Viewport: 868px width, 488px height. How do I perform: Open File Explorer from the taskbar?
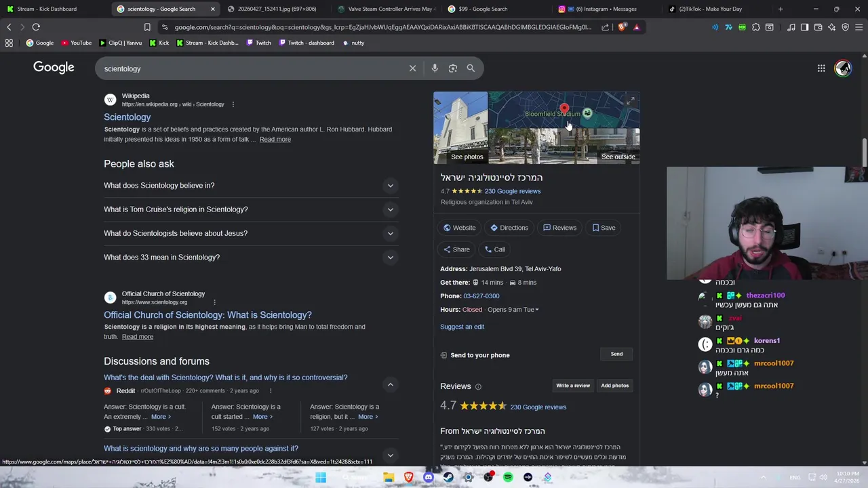(389, 477)
